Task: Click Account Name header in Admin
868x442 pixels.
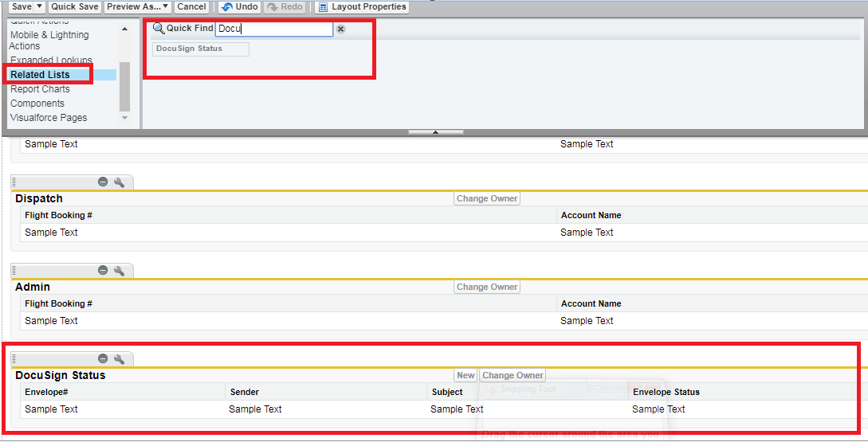Action: pyautogui.click(x=591, y=303)
